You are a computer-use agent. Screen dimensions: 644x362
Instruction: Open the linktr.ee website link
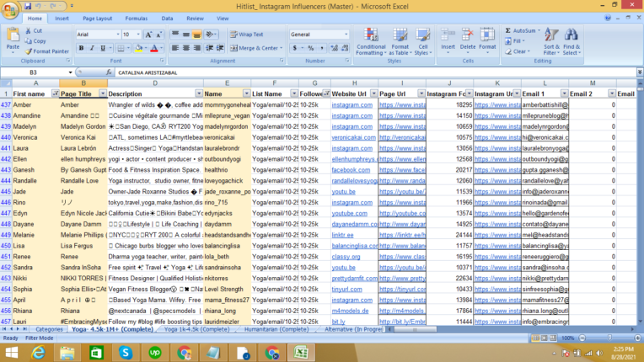click(x=342, y=235)
